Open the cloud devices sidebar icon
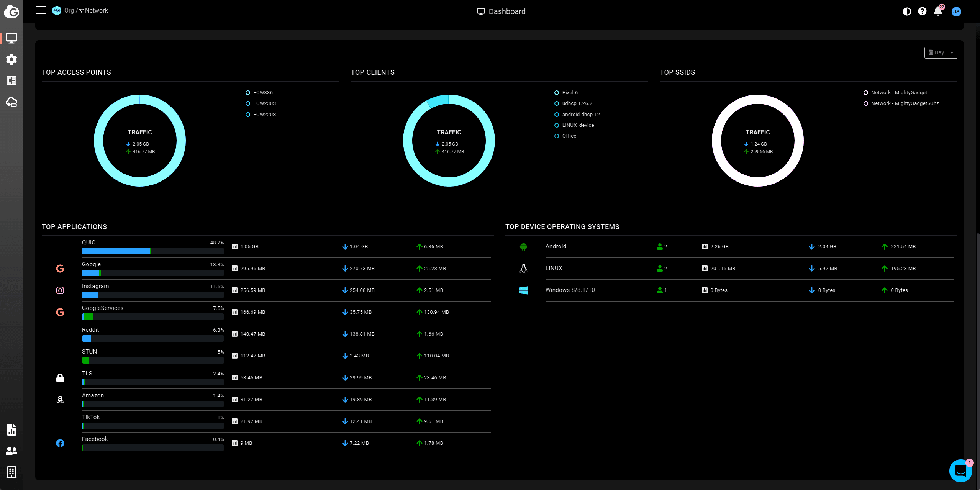This screenshot has height=490, width=980. coord(11,102)
